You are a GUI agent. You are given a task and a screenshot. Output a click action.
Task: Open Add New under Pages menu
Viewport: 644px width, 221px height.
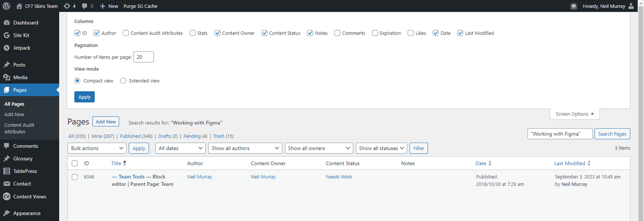tap(14, 115)
